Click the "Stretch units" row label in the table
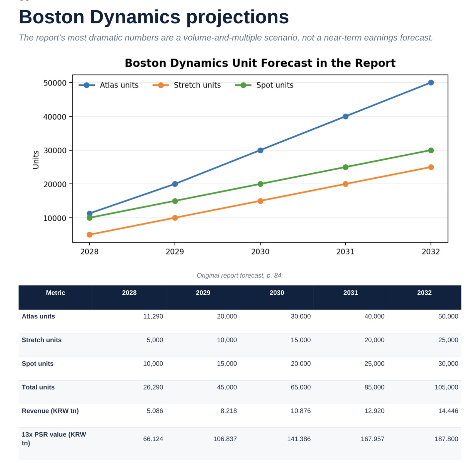The height and width of the screenshot is (463, 476). point(42,340)
